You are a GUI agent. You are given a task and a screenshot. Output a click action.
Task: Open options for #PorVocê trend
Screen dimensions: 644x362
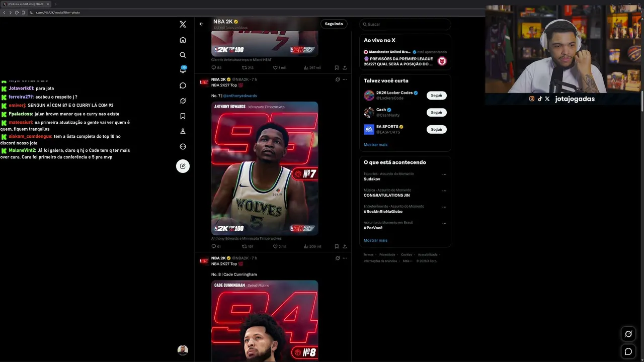click(444, 223)
